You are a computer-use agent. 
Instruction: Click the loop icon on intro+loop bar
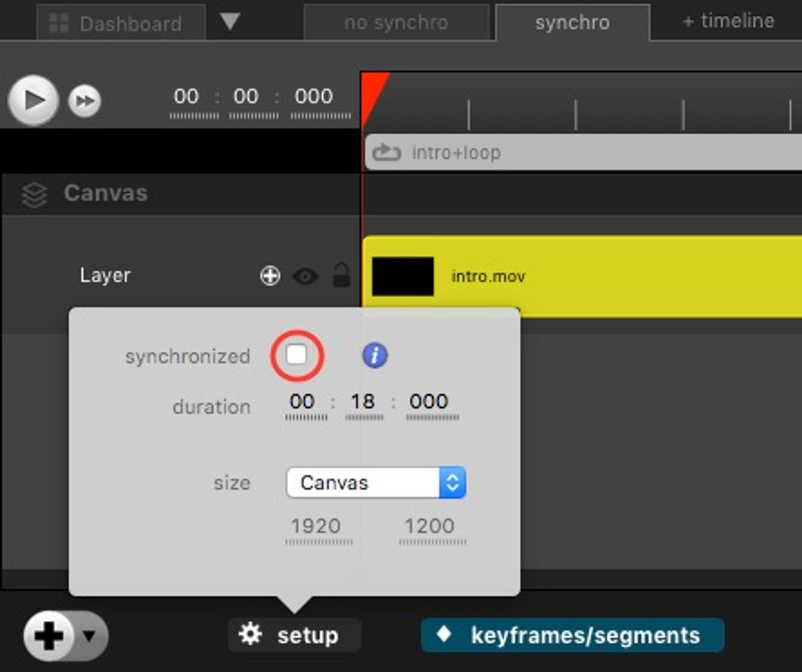(386, 153)
